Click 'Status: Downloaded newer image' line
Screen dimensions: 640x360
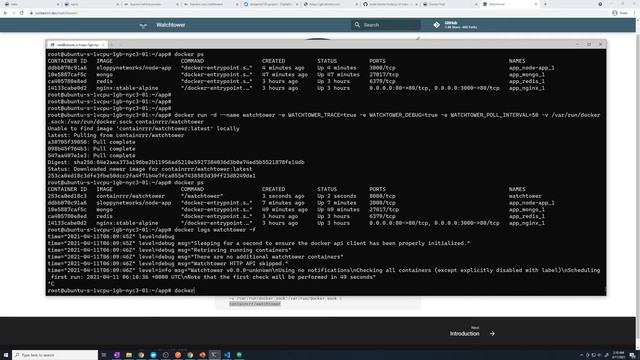[x=150, y=169]
